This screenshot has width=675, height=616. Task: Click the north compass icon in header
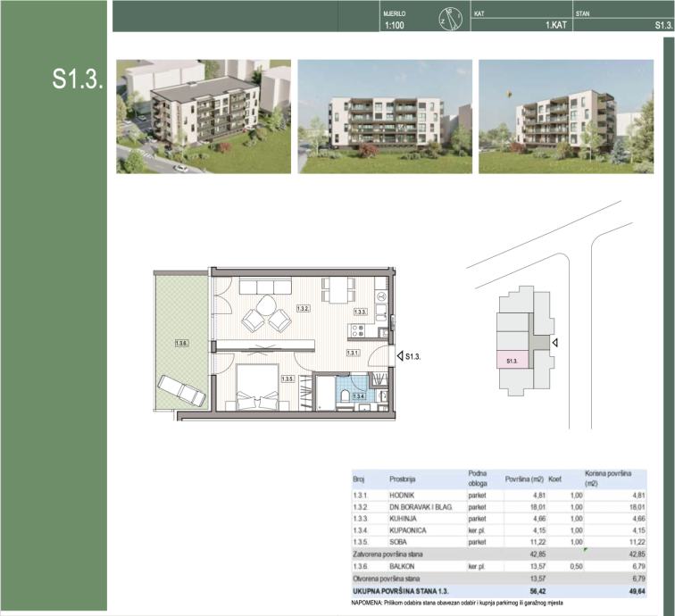coord(451,20)
